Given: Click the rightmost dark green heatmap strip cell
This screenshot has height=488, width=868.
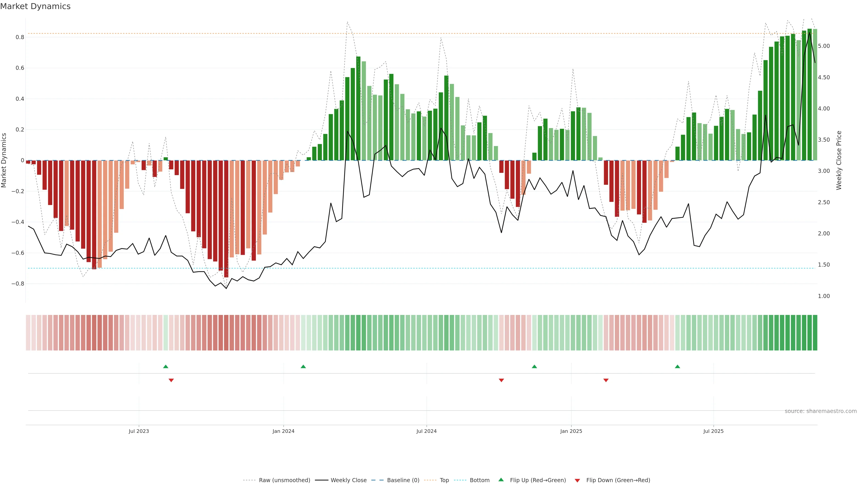Looking at the screenshot, I should (815, 333).
